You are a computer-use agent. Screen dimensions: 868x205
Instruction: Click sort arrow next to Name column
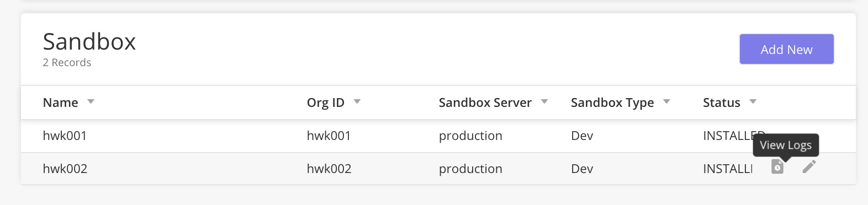point(91,101)
